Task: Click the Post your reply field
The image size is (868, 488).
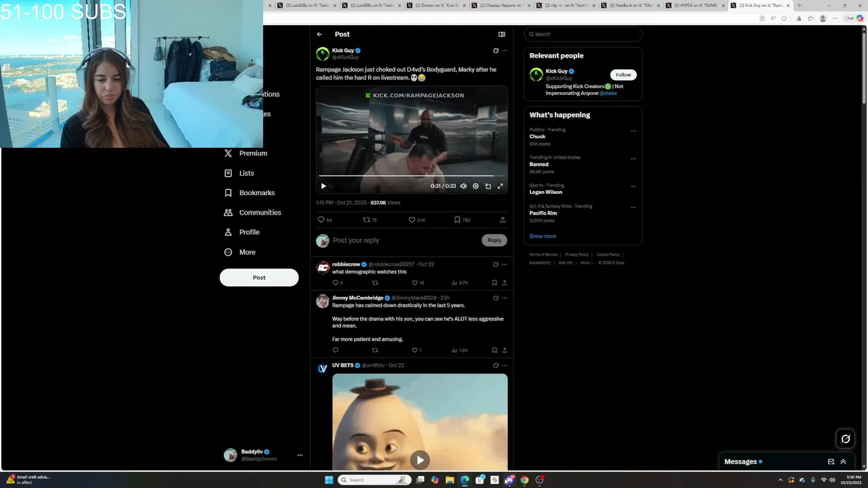Action: point(405,240)
